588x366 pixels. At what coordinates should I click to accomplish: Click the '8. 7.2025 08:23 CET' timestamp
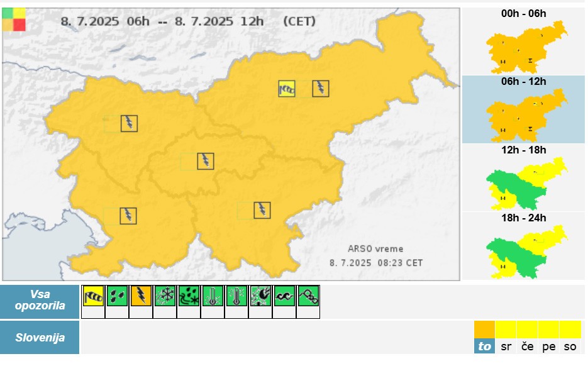[376, 263]
